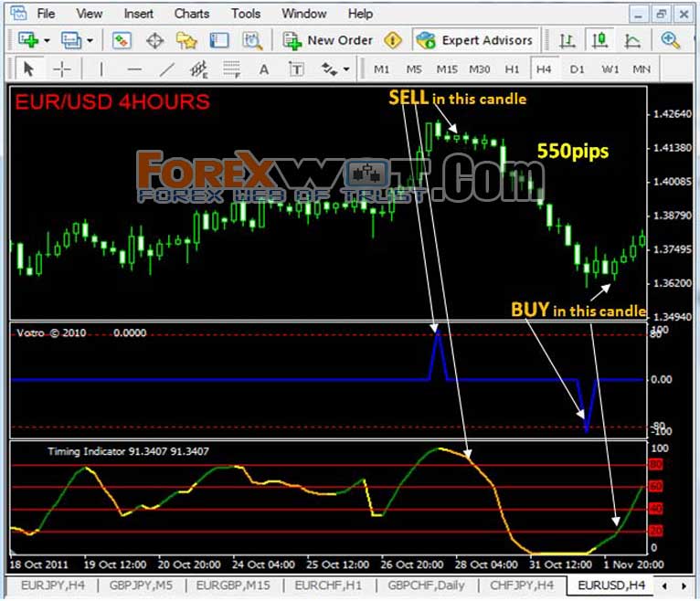Draw a vertical line tool
The height and width of the screenshot is (601, 700).
(x=101, y=69)
